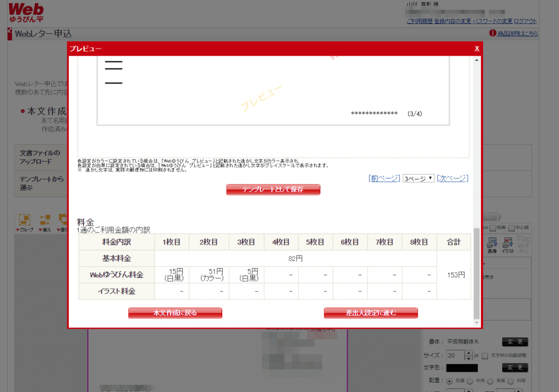Click the 8枚目 column header
The width and height of the screenshot is (559, 392).
(419, 242)
